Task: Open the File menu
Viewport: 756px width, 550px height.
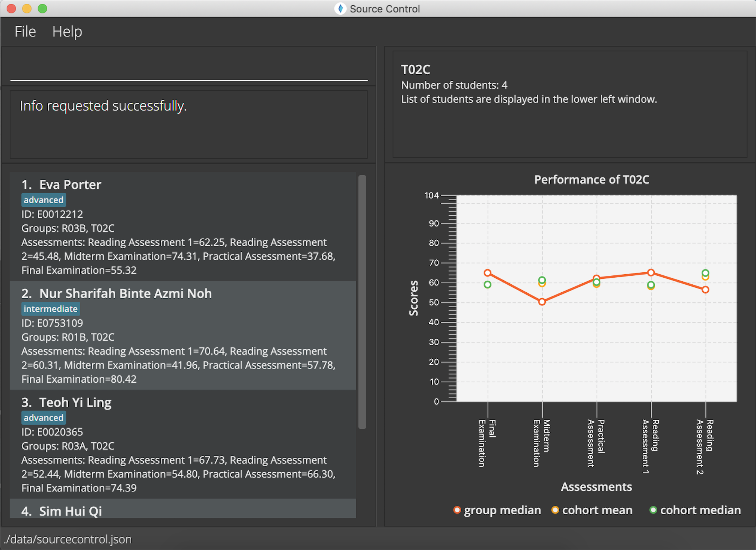Action: (25, 32)
